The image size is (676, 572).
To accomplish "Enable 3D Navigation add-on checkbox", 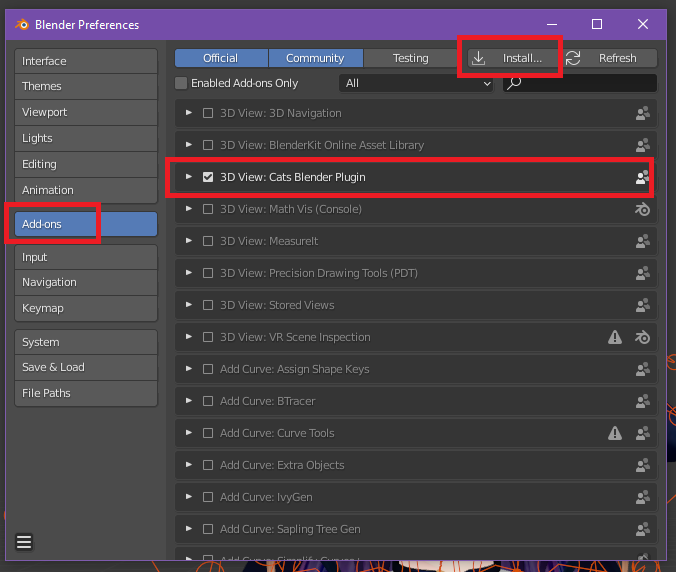I will point(208,113).
